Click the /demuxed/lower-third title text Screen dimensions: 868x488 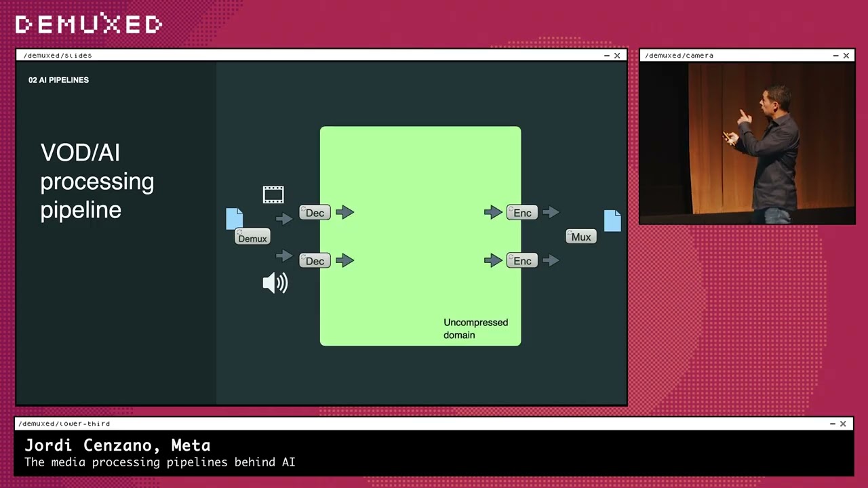pos(64,424)
